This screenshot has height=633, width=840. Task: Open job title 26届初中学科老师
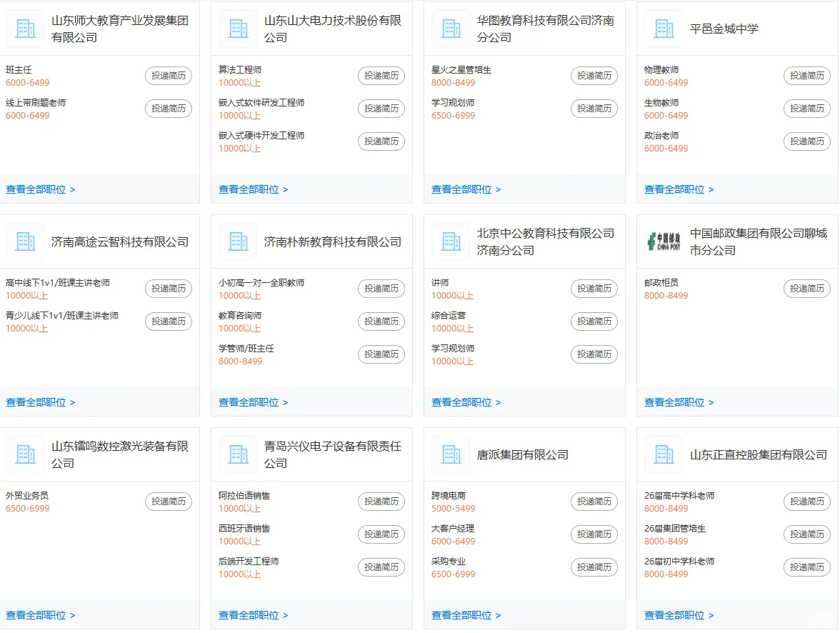[x=679, y=561]
